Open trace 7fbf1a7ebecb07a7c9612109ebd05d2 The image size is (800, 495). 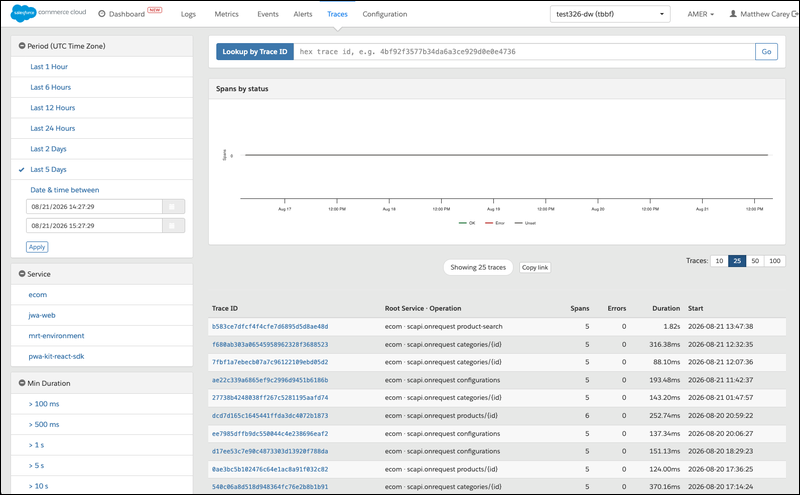click(x=270, y=362)
